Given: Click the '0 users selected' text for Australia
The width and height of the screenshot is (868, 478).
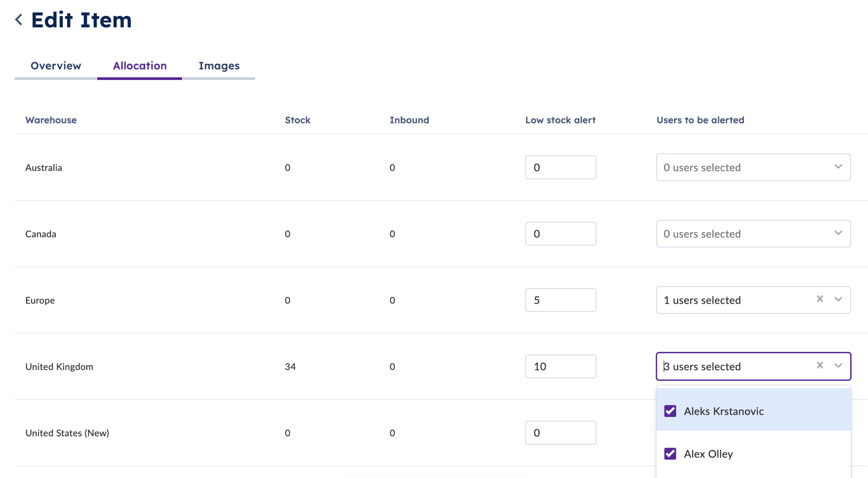Looking at the screenshot, I should coord(702,168).
